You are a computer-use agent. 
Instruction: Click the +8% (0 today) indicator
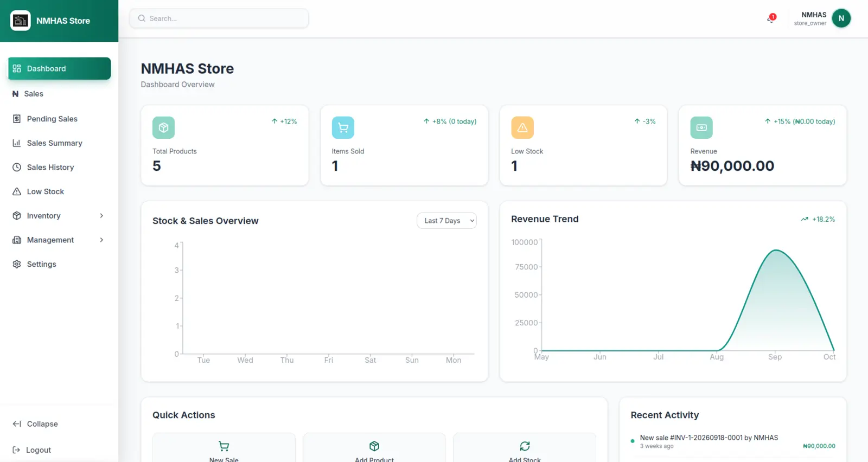450,121
